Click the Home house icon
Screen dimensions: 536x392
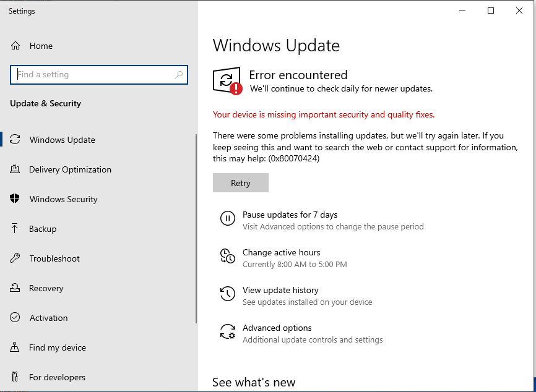pos(15,46)
